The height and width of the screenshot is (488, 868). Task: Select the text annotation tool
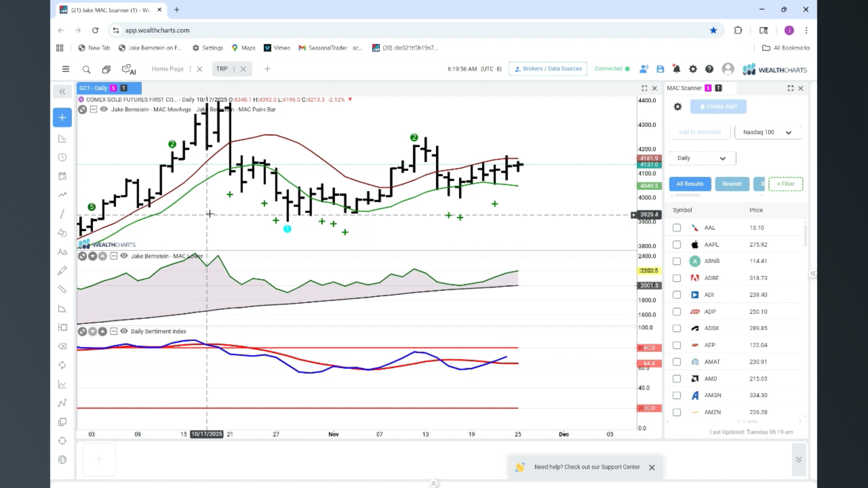[62, 252]
